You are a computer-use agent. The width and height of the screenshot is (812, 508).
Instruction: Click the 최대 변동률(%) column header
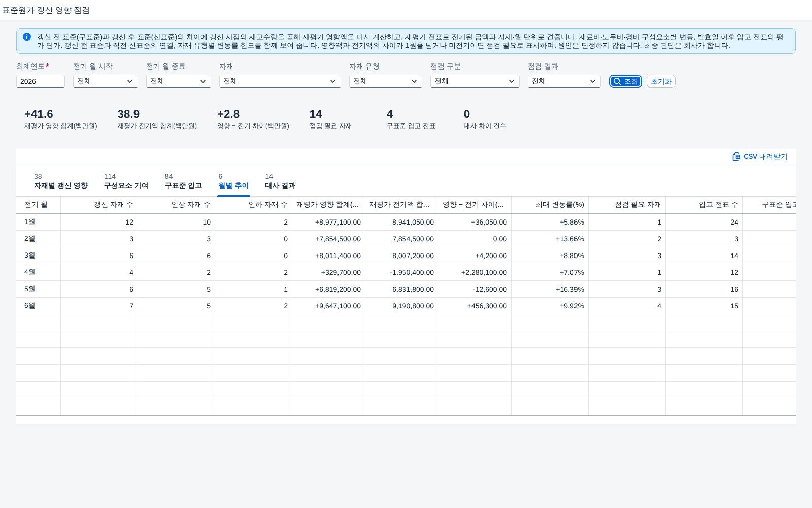tap(550, 205)
